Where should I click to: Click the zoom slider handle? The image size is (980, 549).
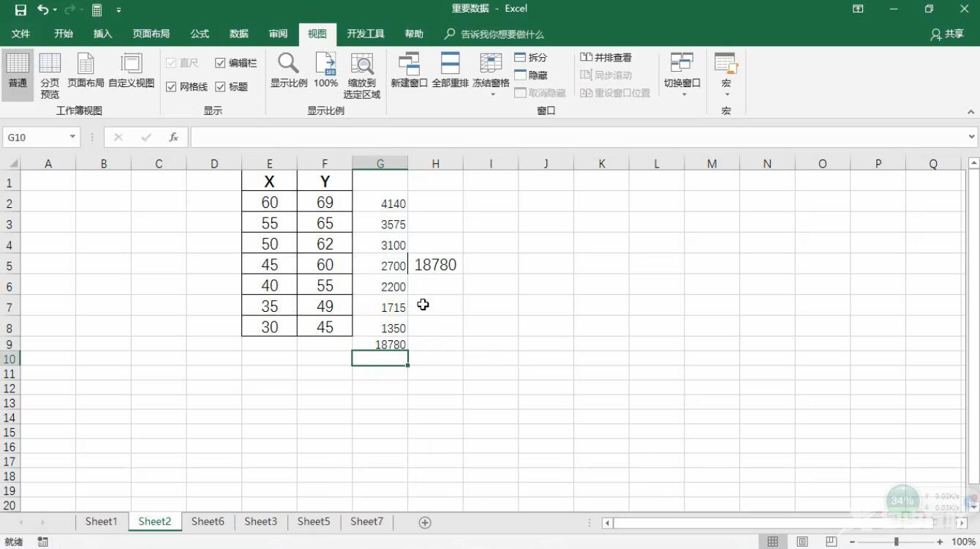(x=896, y=542)
